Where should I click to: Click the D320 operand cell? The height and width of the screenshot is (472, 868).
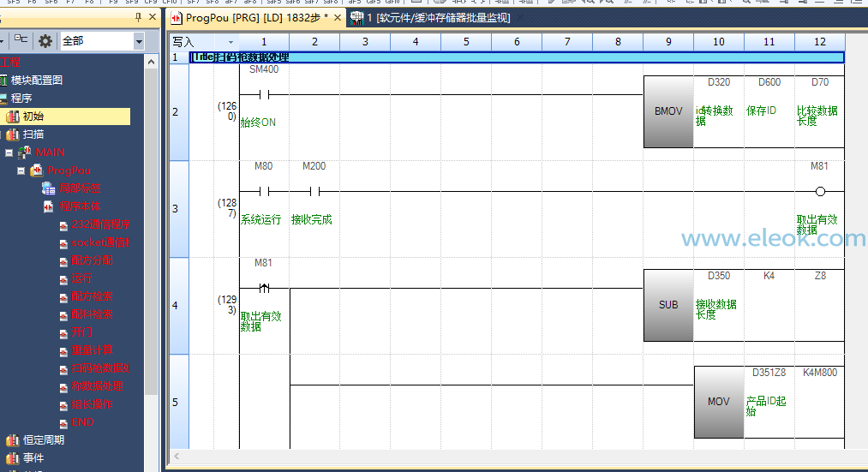(x=719, y=111)
